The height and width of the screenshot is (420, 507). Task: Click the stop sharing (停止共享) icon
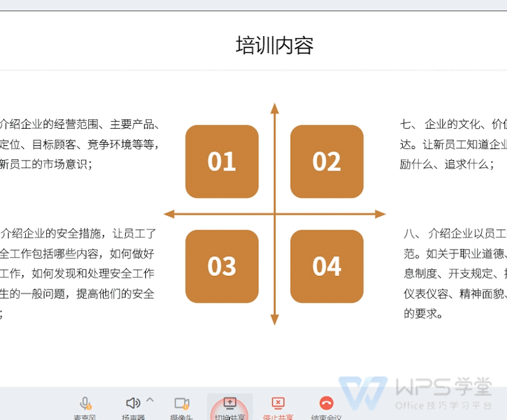pos(278,403)
